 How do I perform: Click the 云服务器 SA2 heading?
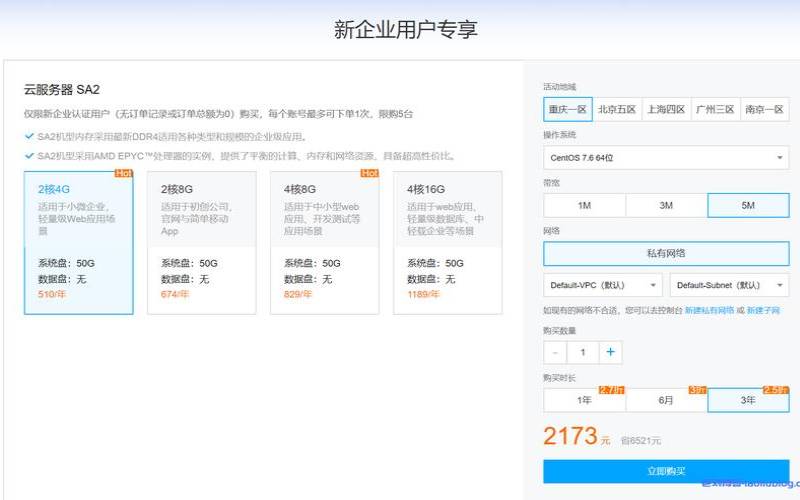coord(62,90)
